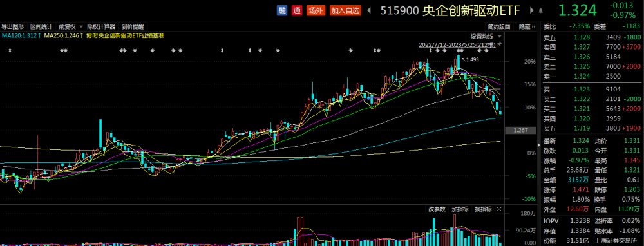Click the 买五 1.319 bid row
Viewport: 644px width, 246px height.
coord(592,129)
